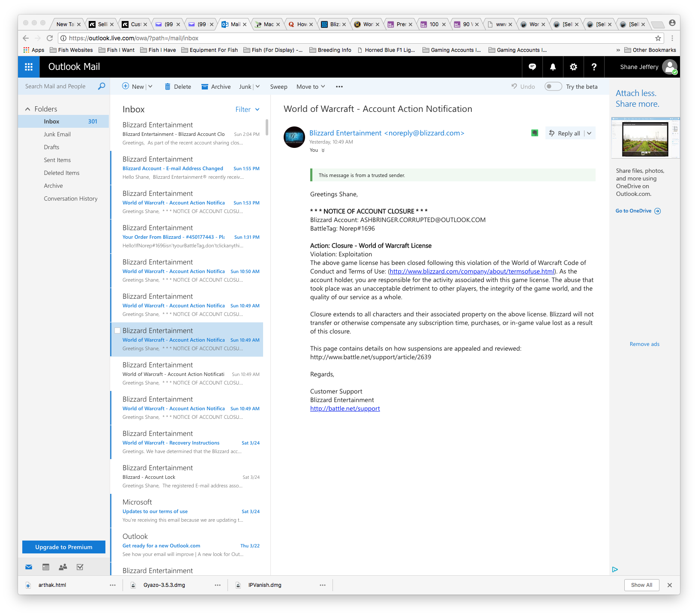The width and height of the screenshot is (698, 616).
Task: Click the OneDrive ad thumbnail image
Action: pyautogui.click(x=646, y=138)
